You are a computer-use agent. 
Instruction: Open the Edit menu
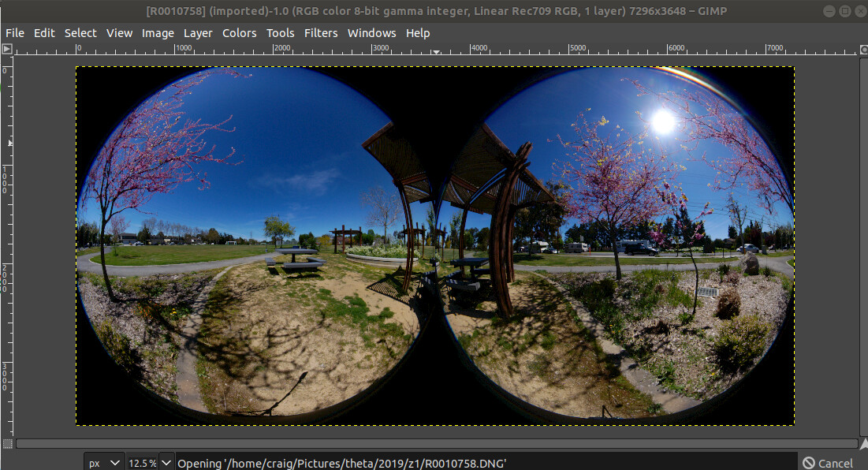pos(44,33)
